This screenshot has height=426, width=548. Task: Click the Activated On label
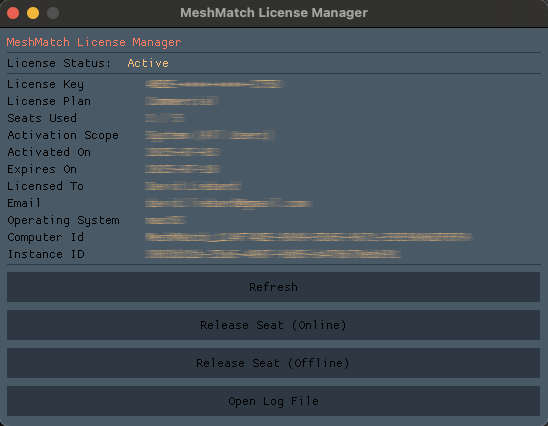point(49,152)
